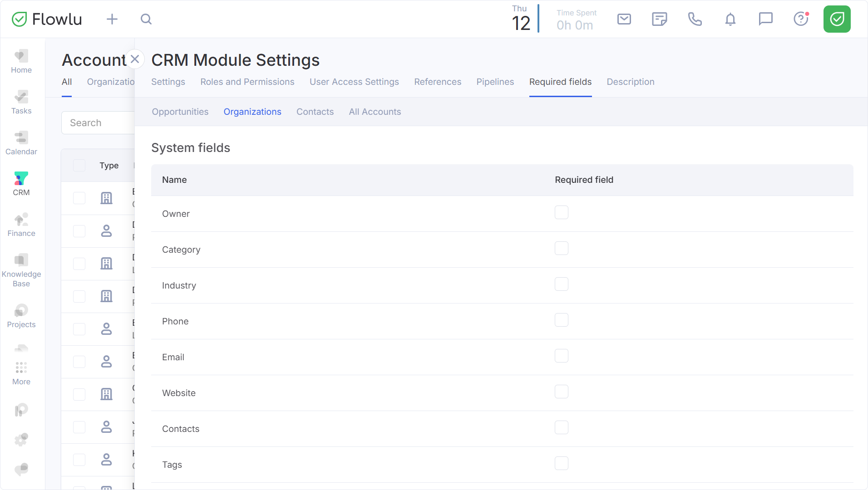Open More apps in sidebar
The height and width of the screenshot is (490, 868).
click(21, 373)
